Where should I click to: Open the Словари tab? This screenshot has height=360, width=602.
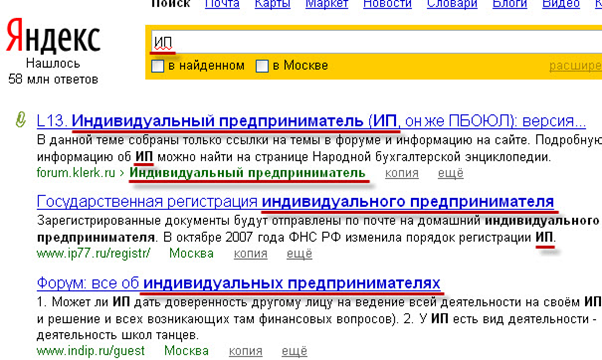click(452, 4)
